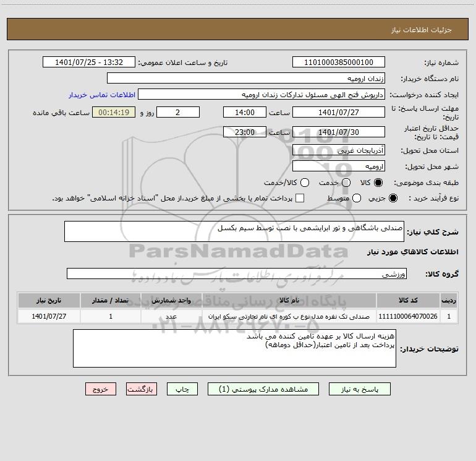
Task: Click the days remaining field showing 2
Action: 178,112
